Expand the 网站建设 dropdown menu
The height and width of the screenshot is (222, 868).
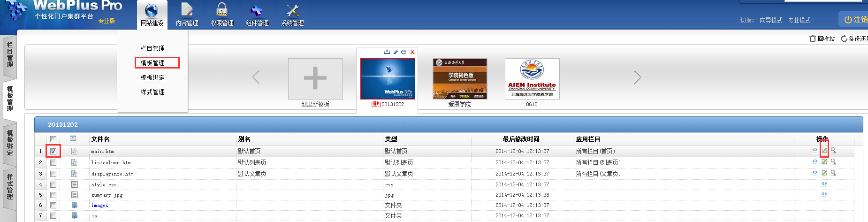tap(152, 15)
